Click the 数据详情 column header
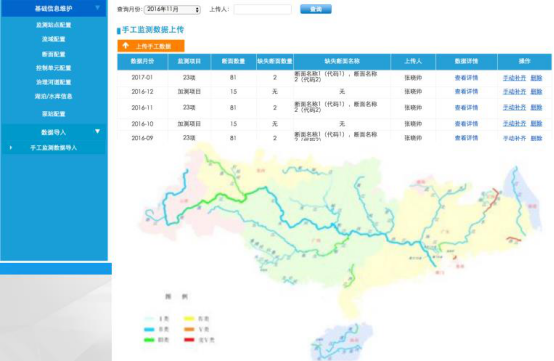Screen dimensions: 554x361 pos(466,61)
